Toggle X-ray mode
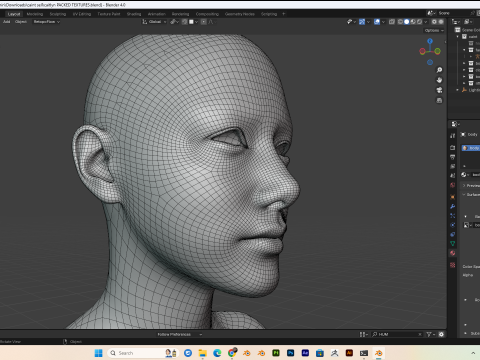Viewport: 480px width, 360px height. [392, 22]
